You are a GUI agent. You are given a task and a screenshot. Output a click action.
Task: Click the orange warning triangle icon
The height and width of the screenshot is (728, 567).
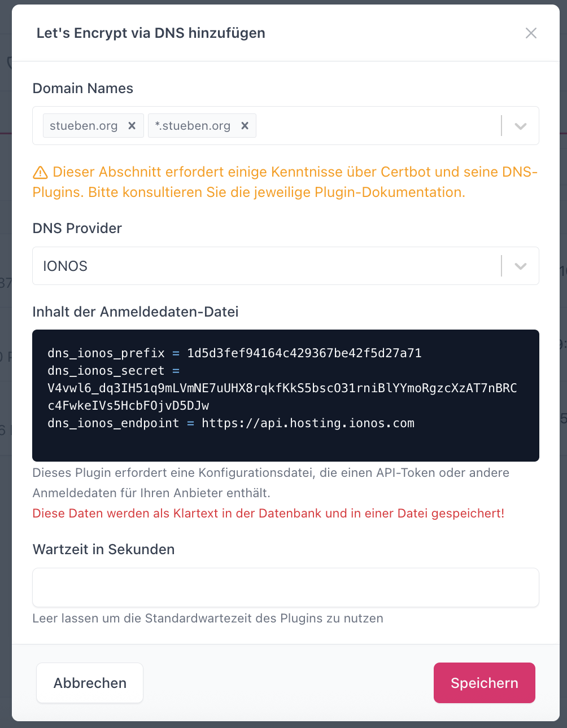click(40, 173)
